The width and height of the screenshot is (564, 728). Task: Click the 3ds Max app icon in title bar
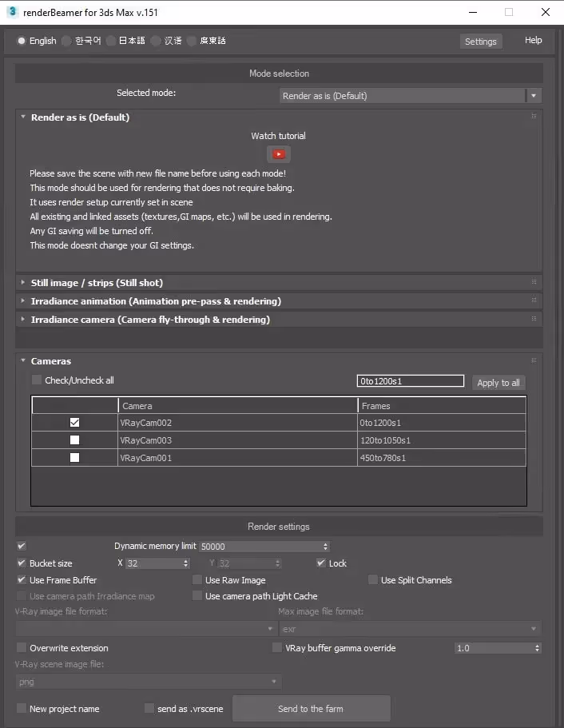(13, 12)
